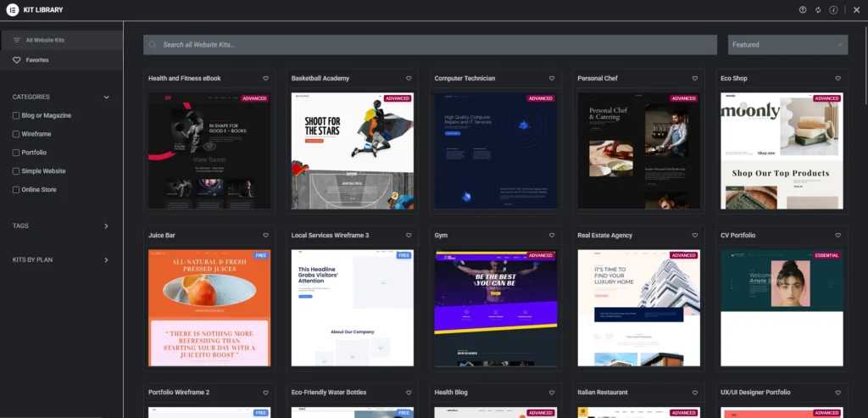Enable the Wireframe category checkbox
Viewport: 868px width, 418px height.
(16, 134)
